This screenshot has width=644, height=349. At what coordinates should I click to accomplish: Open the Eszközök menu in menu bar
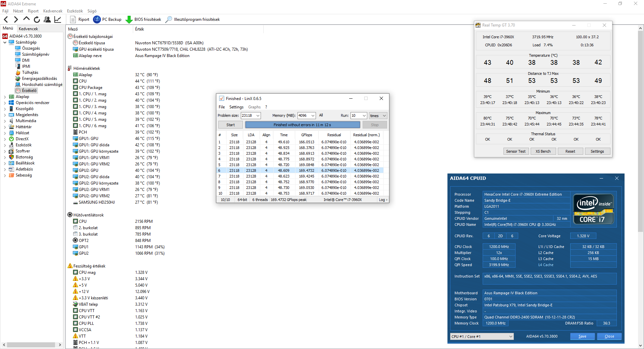[x=75, y=11]
